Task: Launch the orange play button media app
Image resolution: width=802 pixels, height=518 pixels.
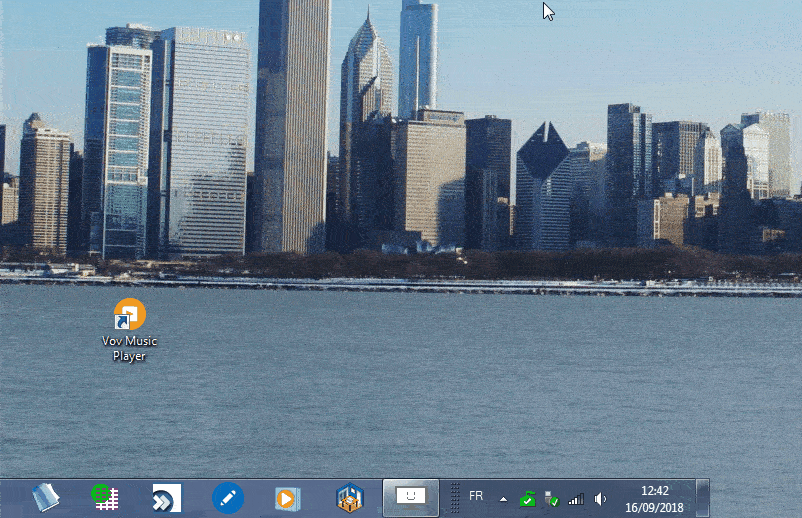Action: [287, 499]
